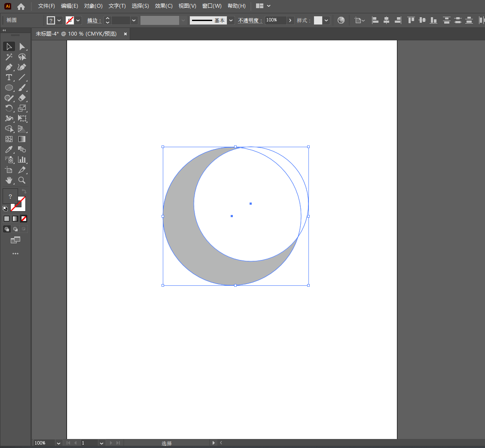Pick the Eyedropper tool
485x448 pixels.
9,149
